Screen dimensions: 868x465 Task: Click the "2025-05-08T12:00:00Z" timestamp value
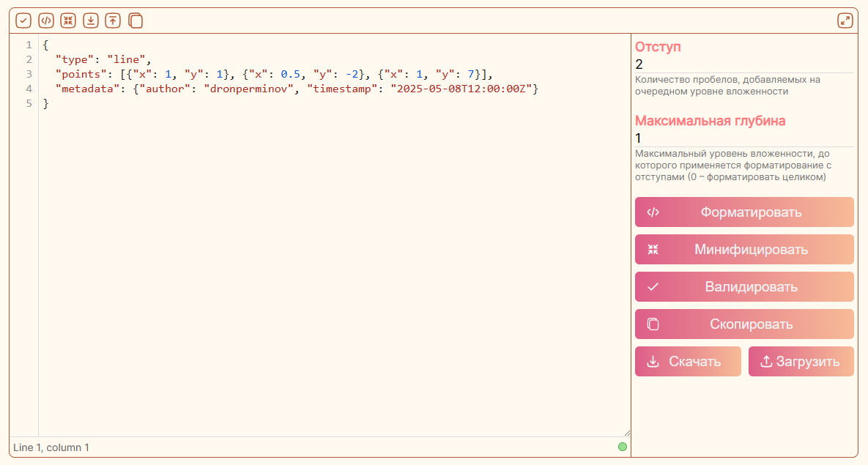pyautogui.click(x=461, y=89)
